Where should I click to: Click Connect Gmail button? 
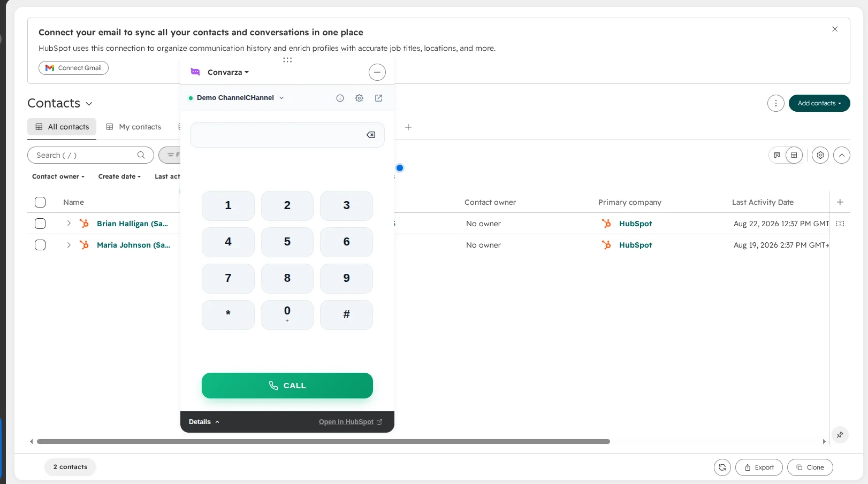pyautogui.click(x=73, y=68)
